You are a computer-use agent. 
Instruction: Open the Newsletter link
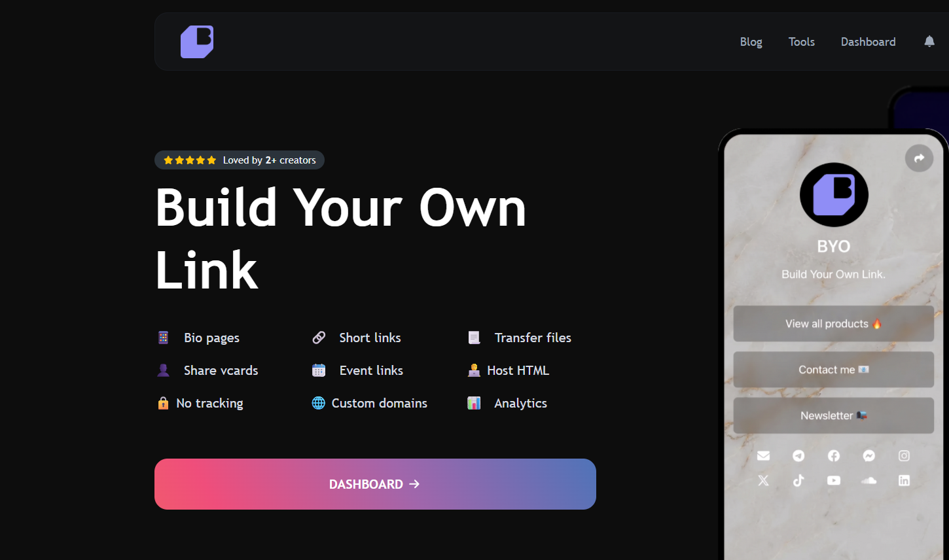(x=833, y=415)
